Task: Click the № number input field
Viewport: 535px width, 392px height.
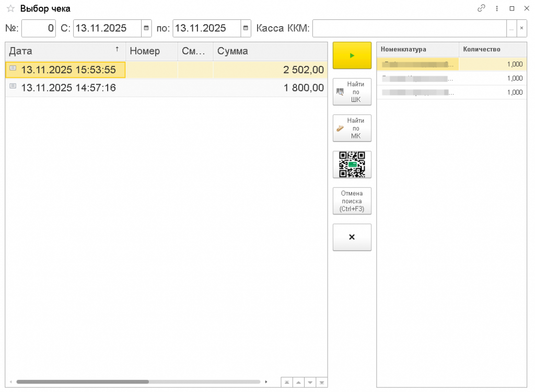Action: click(39, 28)
